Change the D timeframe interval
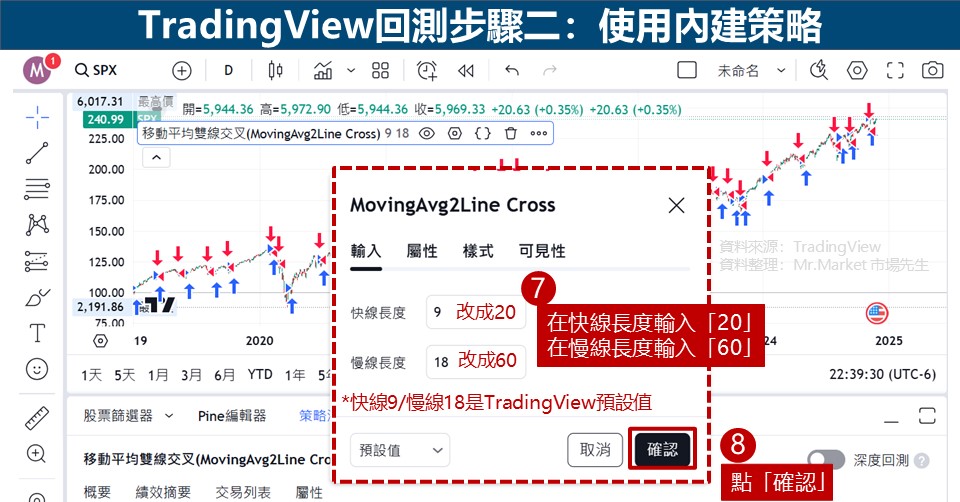960x502 pixels. click(228, 70)
